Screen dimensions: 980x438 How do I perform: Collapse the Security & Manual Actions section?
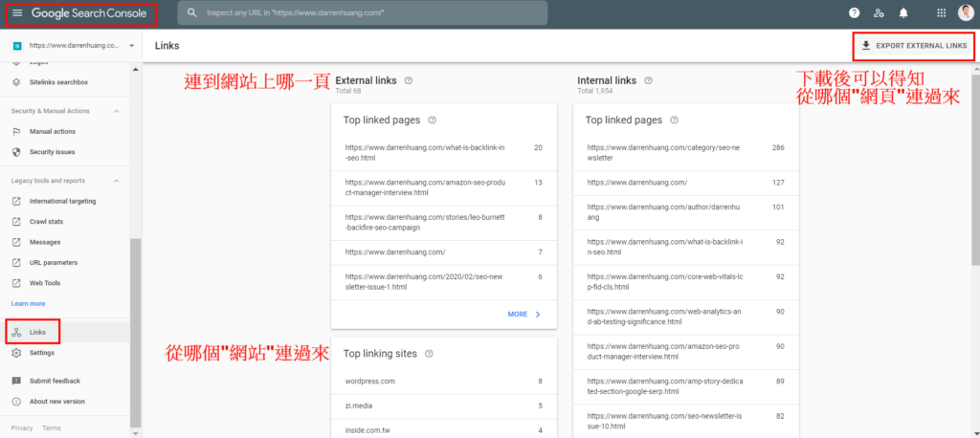116,111
